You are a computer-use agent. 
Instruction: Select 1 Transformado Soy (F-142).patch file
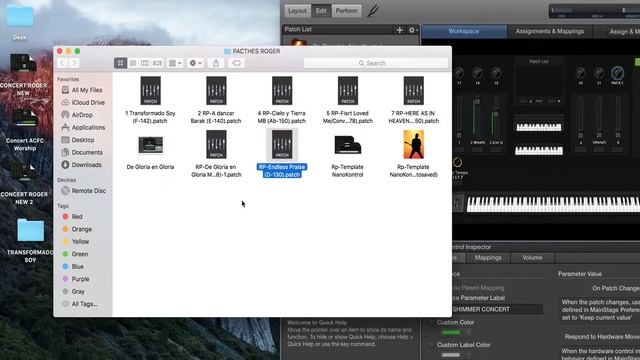pyautogui.click(x=150, y=100)
